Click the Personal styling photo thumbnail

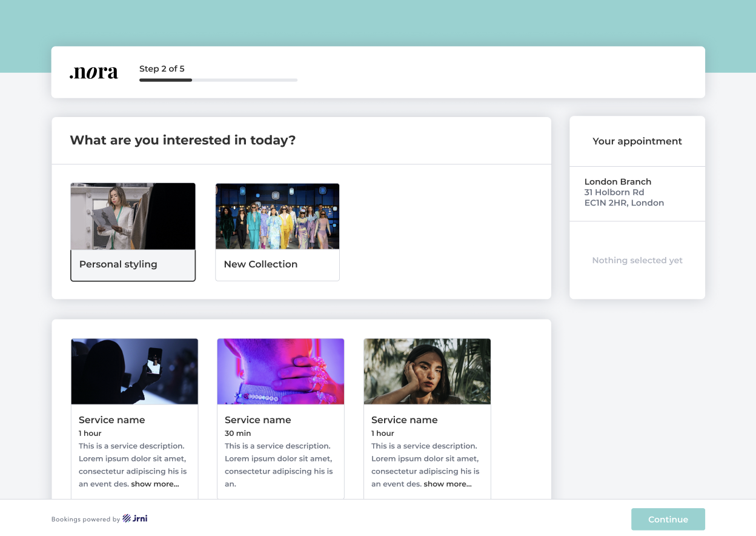133,216
